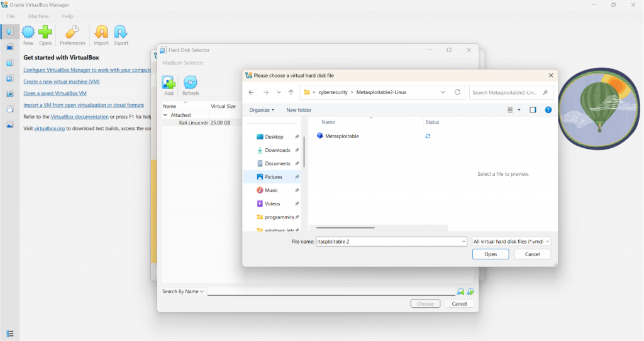Click the Virtual Size column header
The image size is (644, 341).
point(223,106)
